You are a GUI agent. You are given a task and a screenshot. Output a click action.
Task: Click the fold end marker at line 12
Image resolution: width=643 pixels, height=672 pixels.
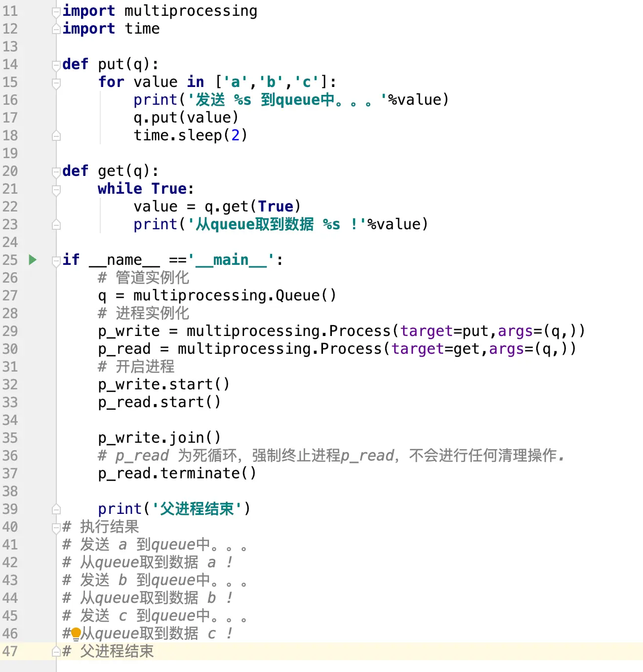coord(56,29)
